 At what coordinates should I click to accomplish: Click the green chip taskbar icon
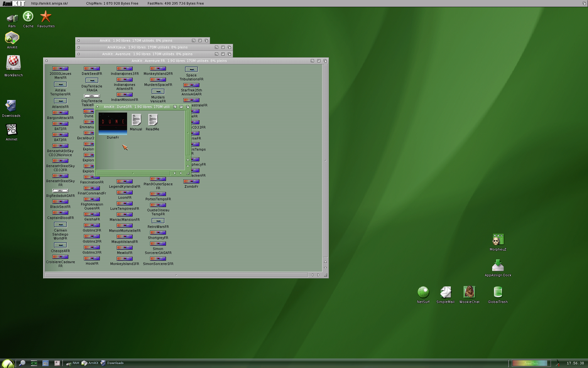[34, 363]
